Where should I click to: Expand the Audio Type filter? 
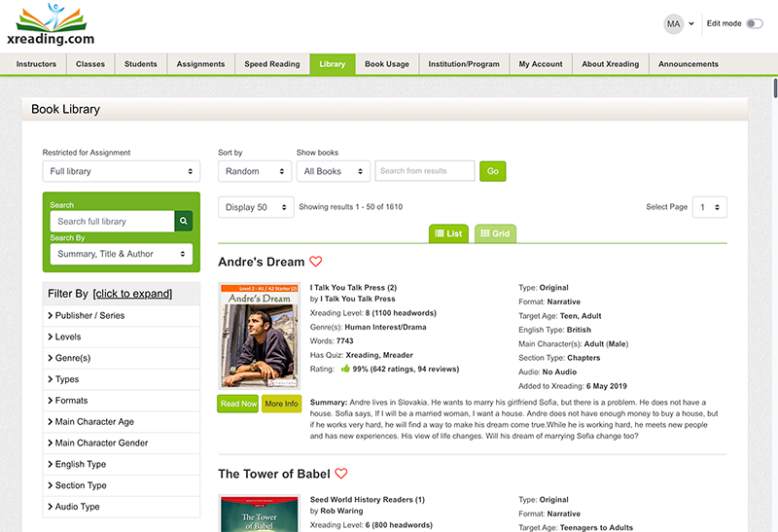[78, 507]
